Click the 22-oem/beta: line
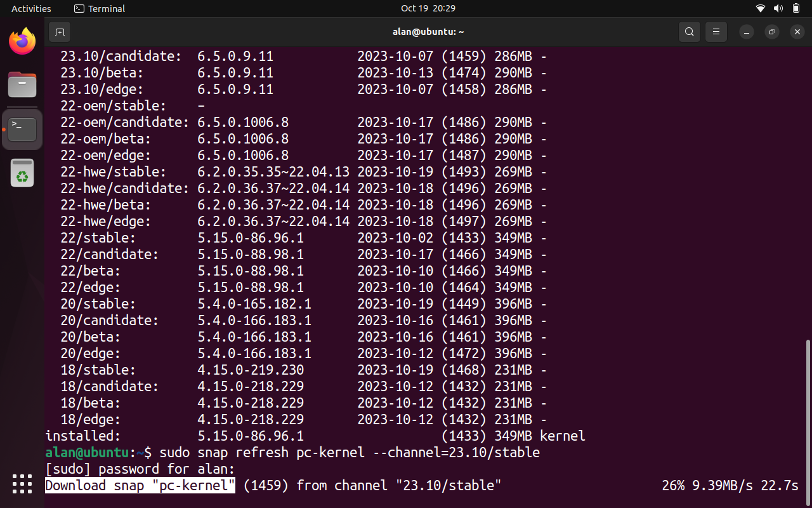This screenshot has width=812, height=508. pos(303,139)
